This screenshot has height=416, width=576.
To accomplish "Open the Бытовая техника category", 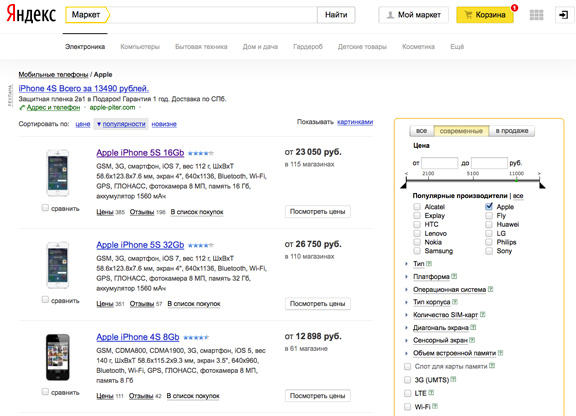I will [x=201, y=47].
